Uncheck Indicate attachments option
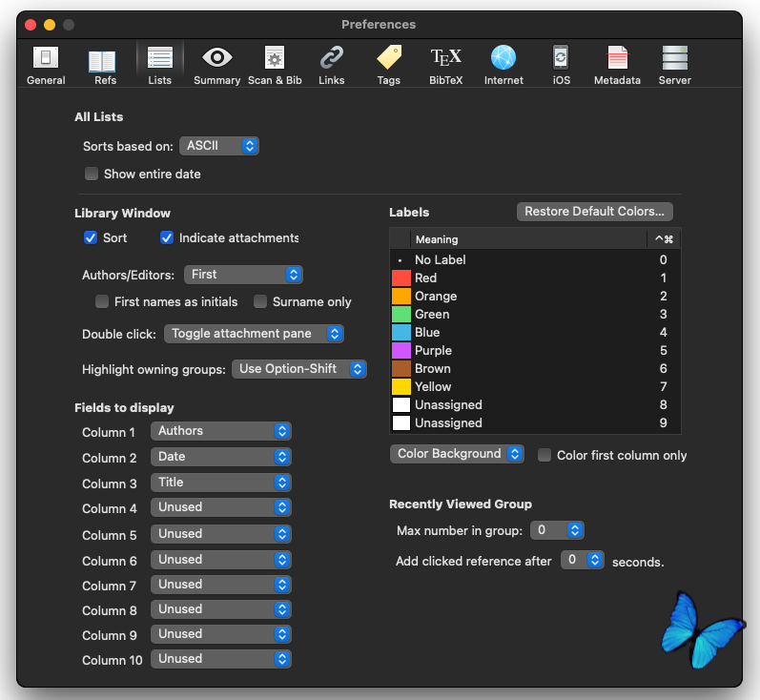The width and height of the screenshot is (760, 700). (x=167, y=237)
